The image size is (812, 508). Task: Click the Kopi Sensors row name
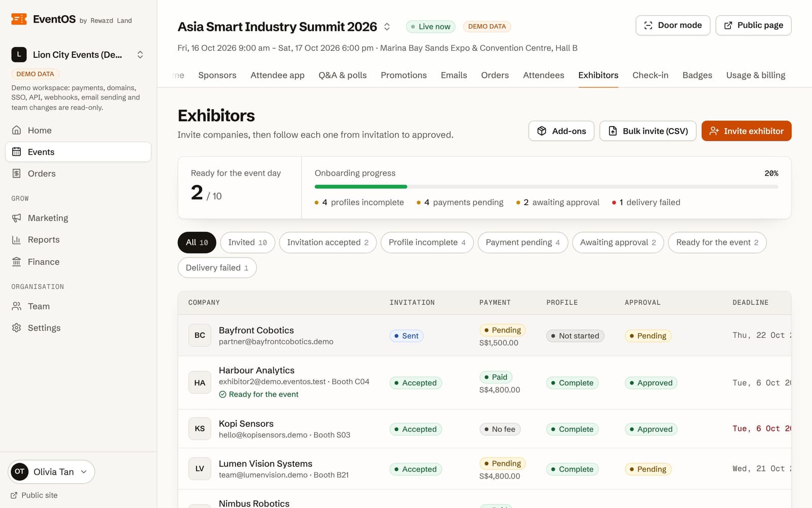click(246, 424)
